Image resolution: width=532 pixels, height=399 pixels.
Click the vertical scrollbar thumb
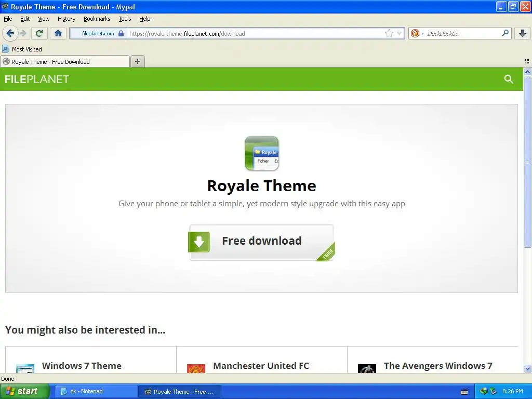(x=527, y=162)
